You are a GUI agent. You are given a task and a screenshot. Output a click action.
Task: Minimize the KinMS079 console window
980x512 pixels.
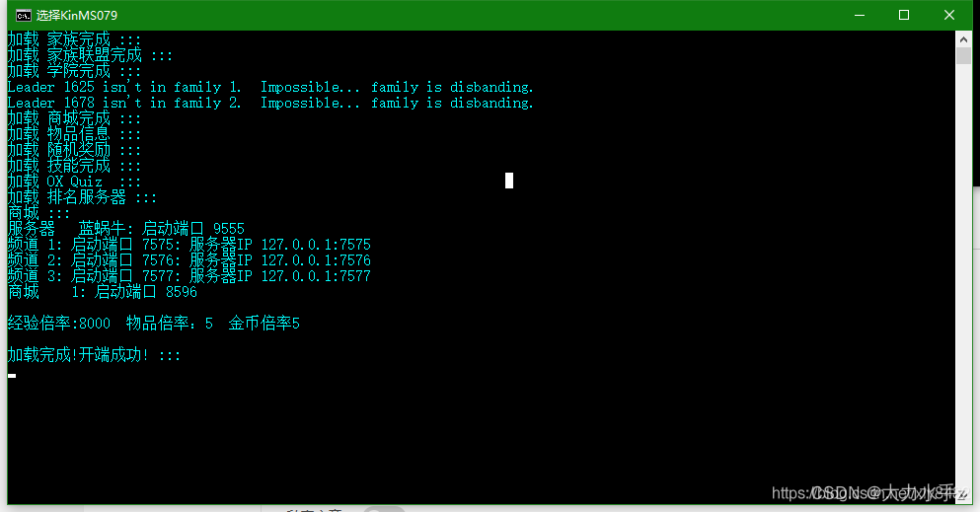point(860,15)
